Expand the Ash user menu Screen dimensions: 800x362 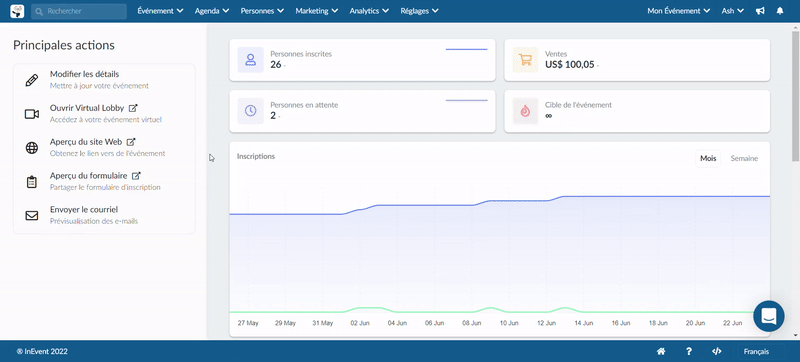coord(733,11)
